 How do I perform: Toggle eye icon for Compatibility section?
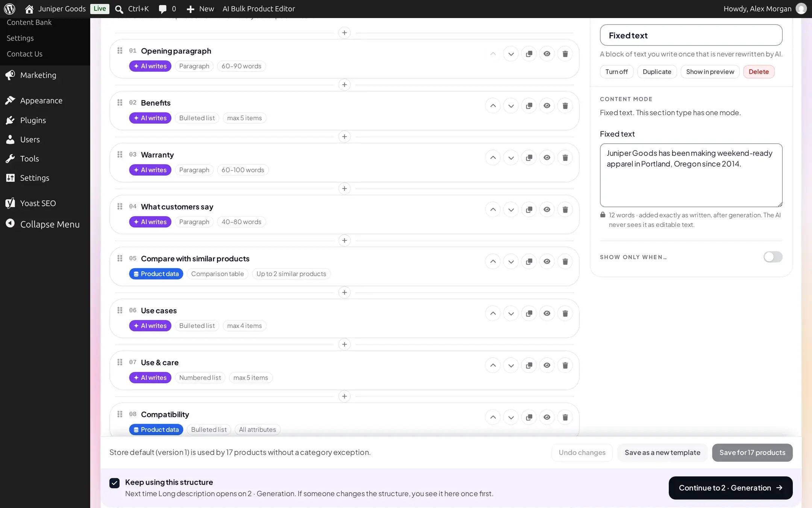[547, 417]
